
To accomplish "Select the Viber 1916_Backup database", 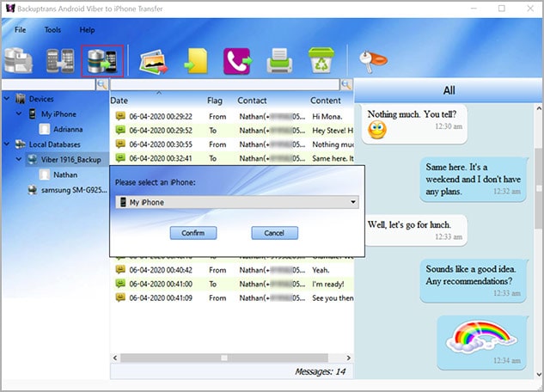I will [x=71, y=160].
